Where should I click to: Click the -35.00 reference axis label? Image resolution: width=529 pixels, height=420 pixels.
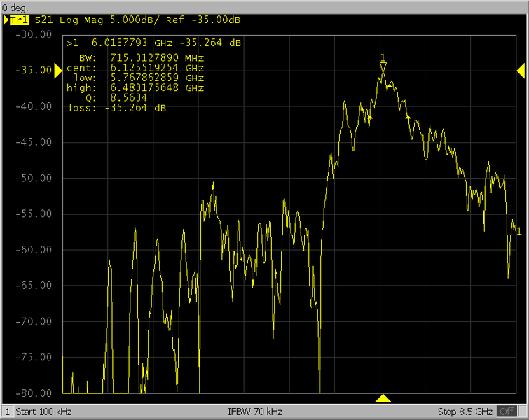[36, 71]
